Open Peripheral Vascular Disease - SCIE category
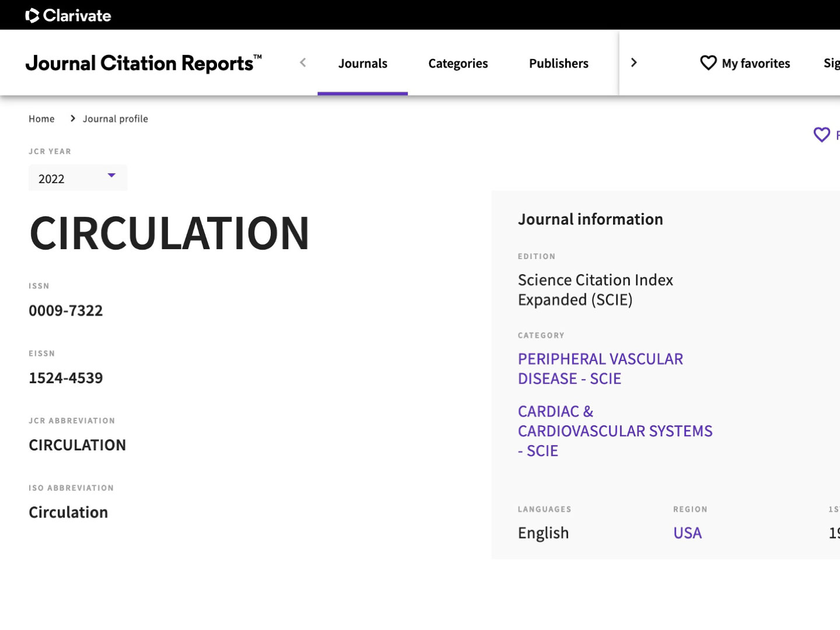 click(600, 369)
